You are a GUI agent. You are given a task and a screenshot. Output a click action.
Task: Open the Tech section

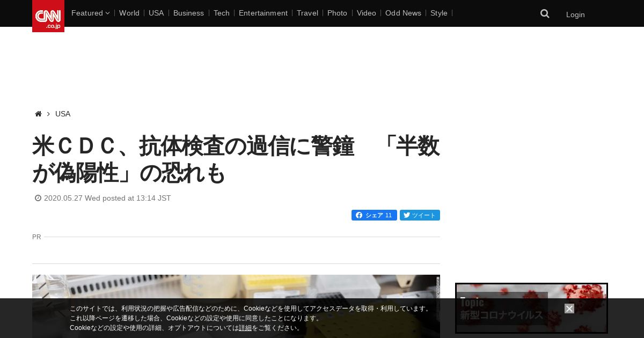(222, 13)
